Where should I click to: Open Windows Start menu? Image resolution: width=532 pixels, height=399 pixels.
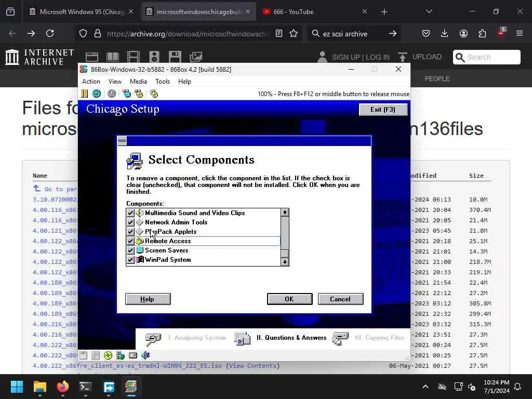pyautogui.click(x=17, y=387)
